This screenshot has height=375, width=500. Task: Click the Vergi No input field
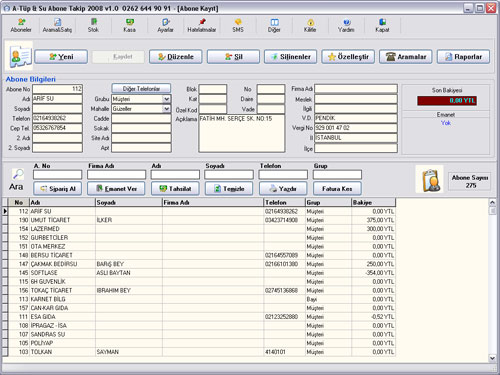pos(356,128)
